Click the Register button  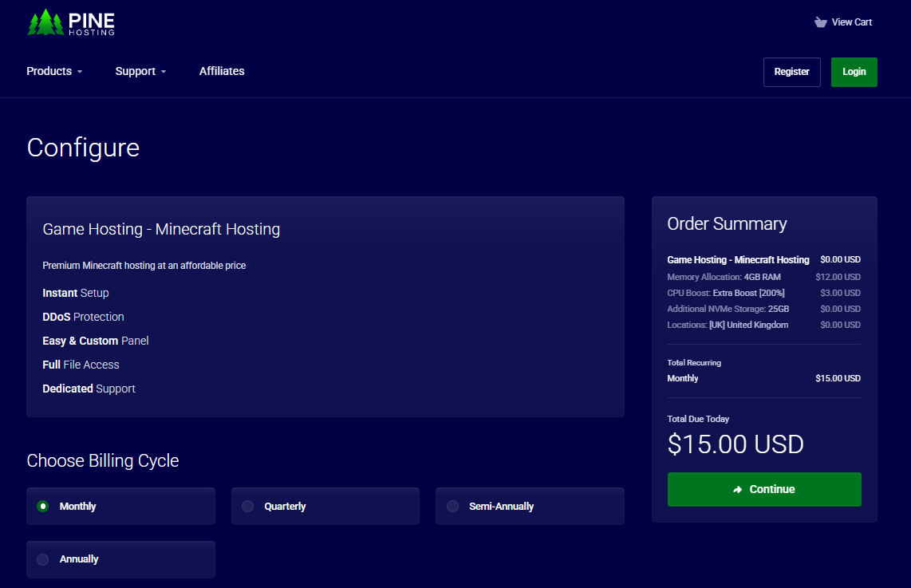tap(792, 72)
